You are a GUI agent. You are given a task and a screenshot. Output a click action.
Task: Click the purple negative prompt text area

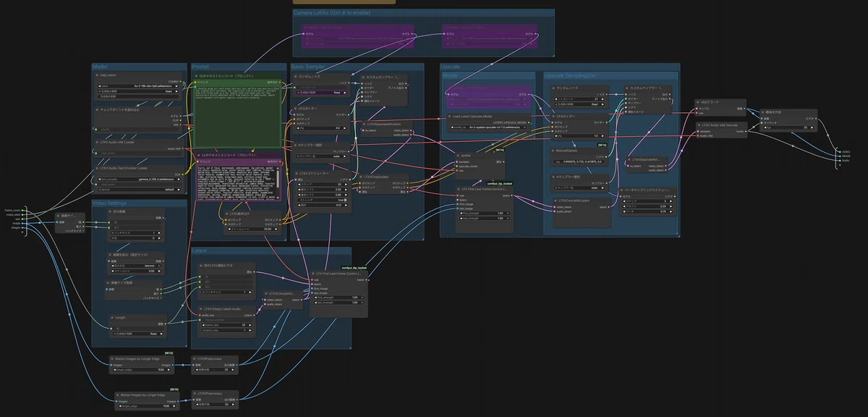point(237,182)
